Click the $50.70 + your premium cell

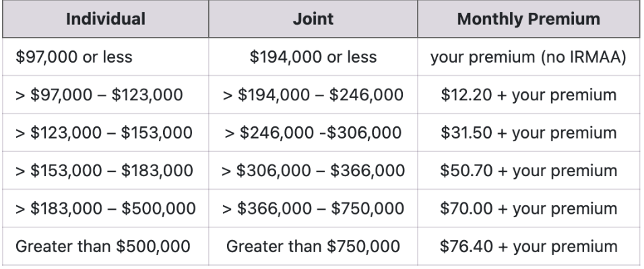click(529, 170)
